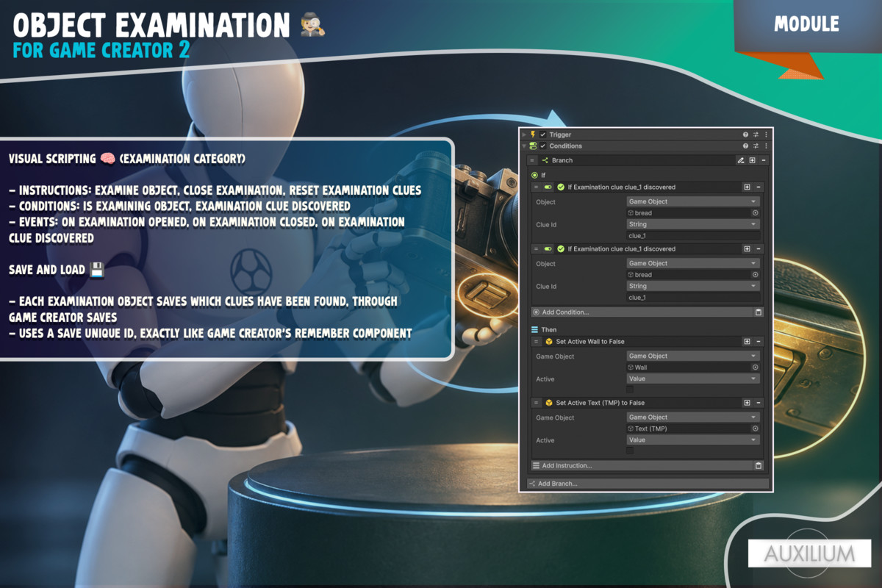This screenshot has width=882, height=588.
Task: Collapse the Conditions component foldout arrow
Action: click(524, 146)
